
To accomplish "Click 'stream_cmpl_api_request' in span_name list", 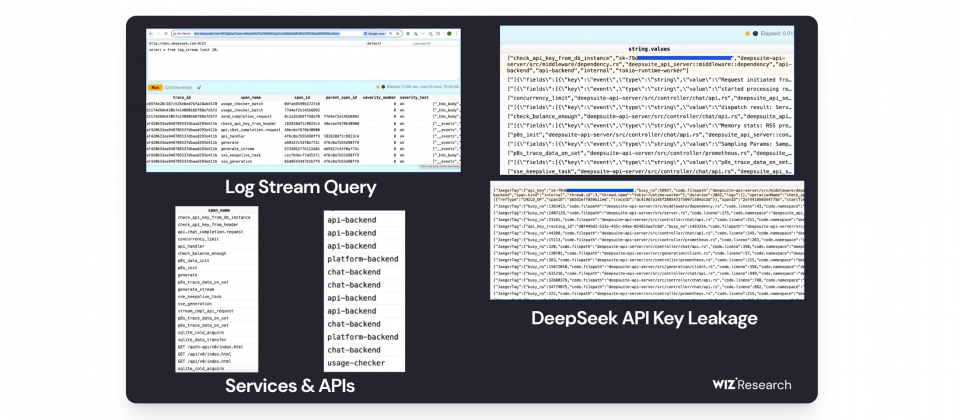I will 206,311.
